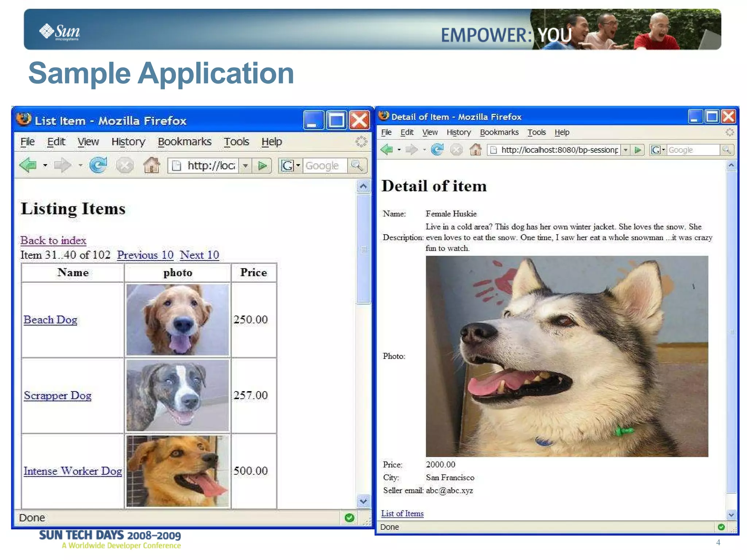Open search engine selector in Detail window

(658, 150)
